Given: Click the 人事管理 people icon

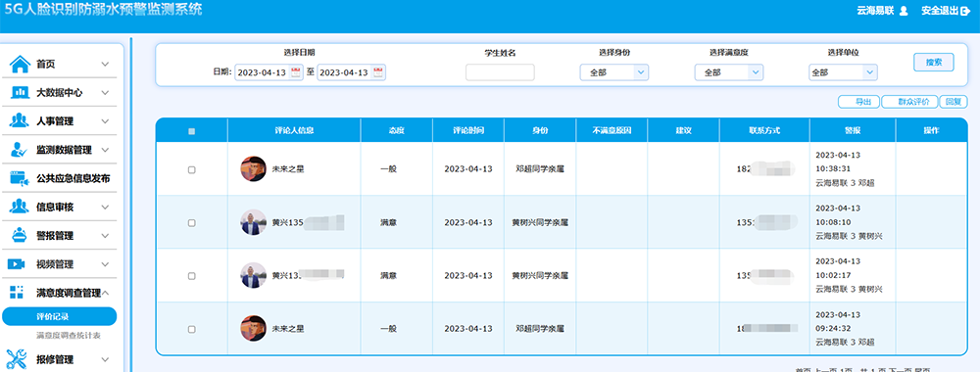Looking at the screenshot, I should coord(20,121).
